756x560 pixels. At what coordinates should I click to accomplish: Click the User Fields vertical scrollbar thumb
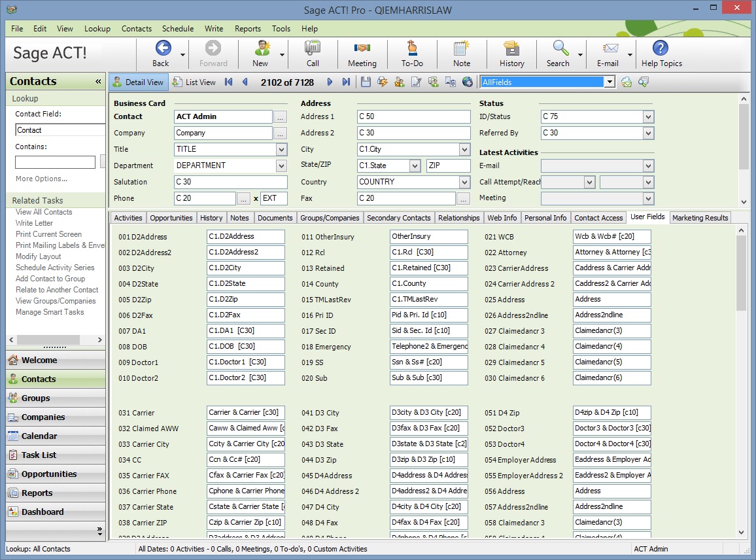741,273
